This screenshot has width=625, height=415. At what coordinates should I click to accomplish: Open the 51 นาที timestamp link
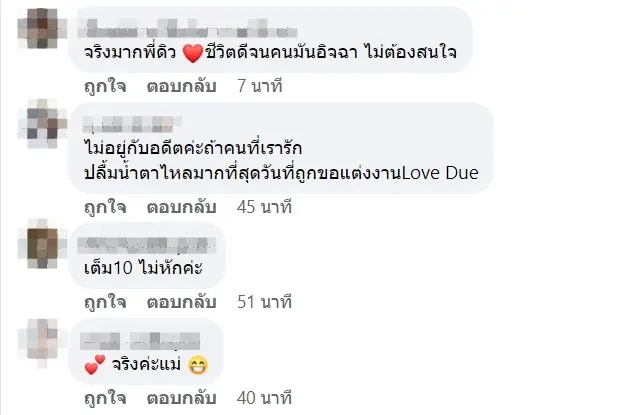click(262, 302)
